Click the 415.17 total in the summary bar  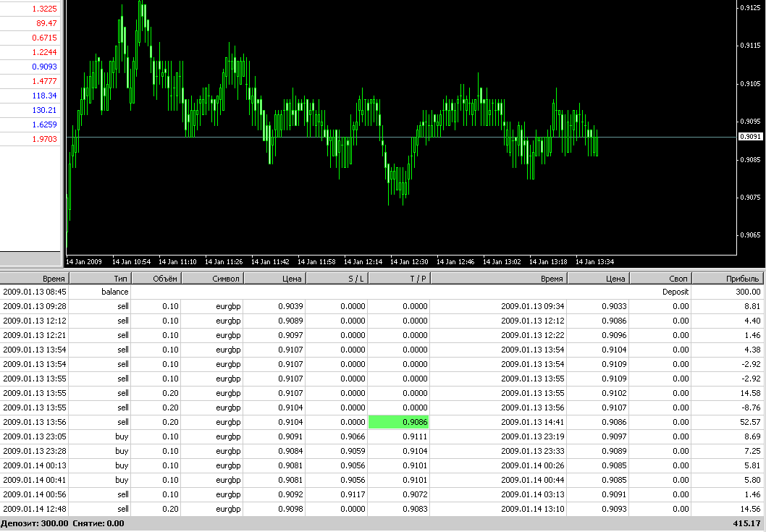746,523
